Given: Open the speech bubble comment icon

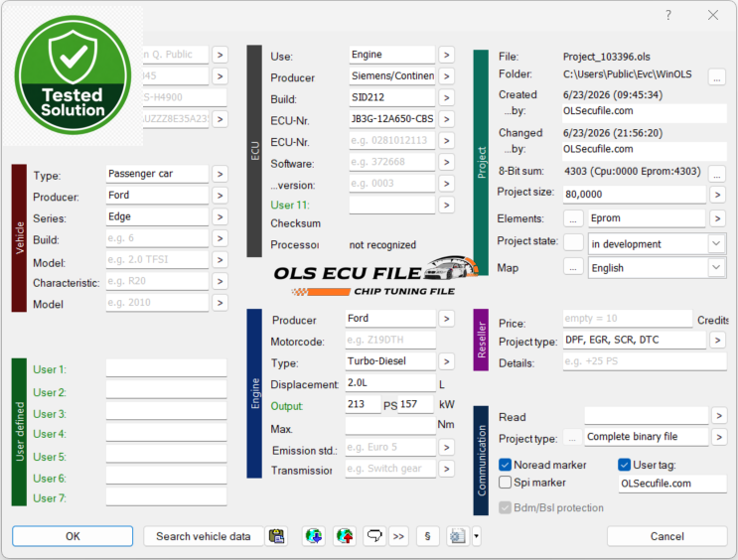Looking at the screenshot, I should click(374, 536).
